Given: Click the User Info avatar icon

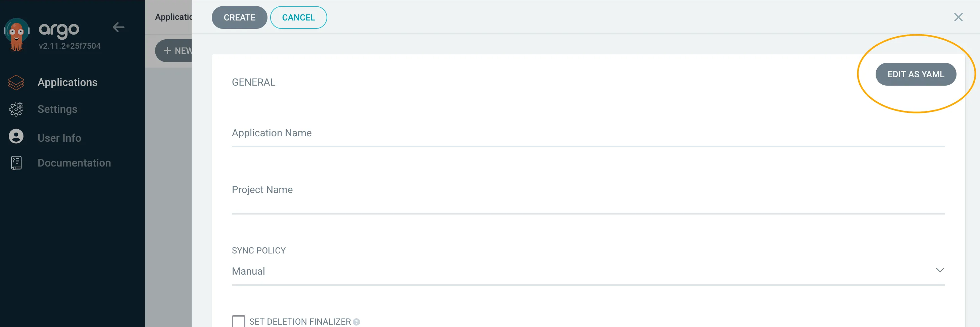Looking at the screenshot, I should (x=16, y=137).
